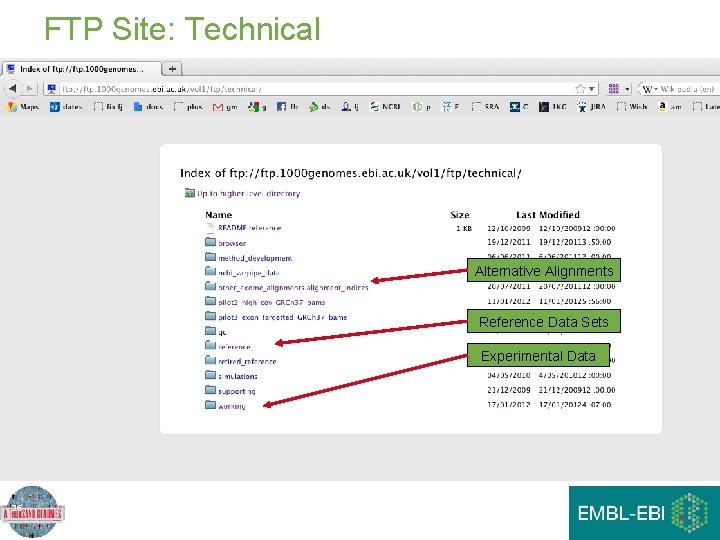Open the Maps bookmark
The width and height of the screenshot is (720, 540).
(23, 107)
